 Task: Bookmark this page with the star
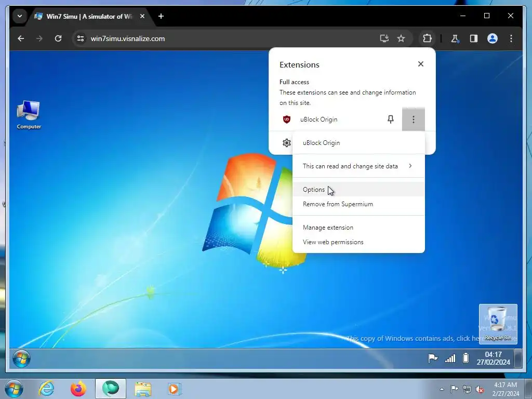401,38
